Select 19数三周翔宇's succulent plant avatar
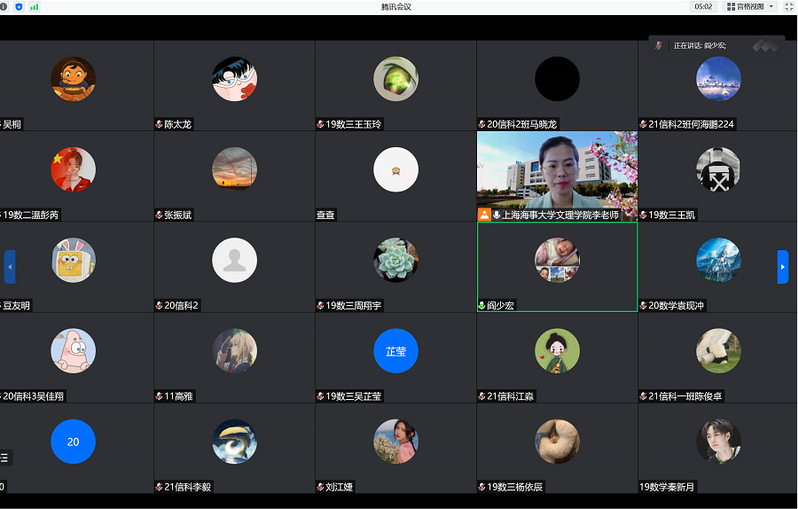The width and height of the screenshot is (798, 509). 396,260
